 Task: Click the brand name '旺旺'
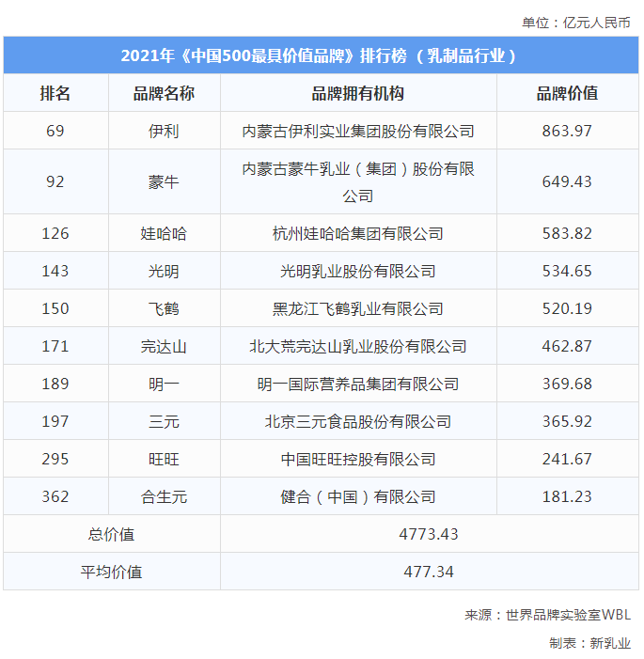164,460
